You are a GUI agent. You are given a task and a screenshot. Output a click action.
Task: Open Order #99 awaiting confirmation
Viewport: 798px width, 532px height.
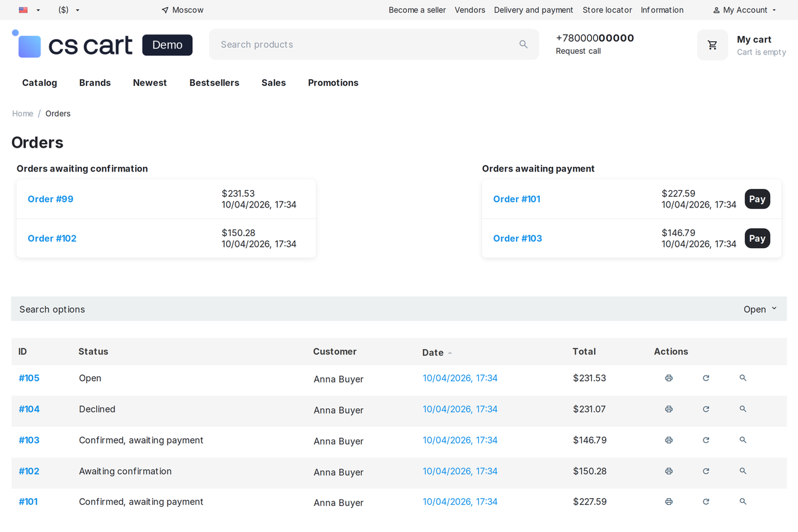coord(51,199)
